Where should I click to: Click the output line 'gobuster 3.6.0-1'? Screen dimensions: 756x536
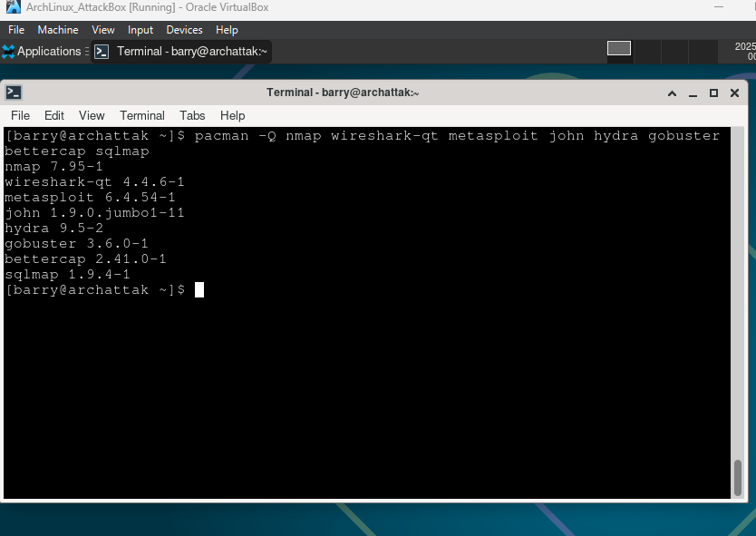coord(76,244)
